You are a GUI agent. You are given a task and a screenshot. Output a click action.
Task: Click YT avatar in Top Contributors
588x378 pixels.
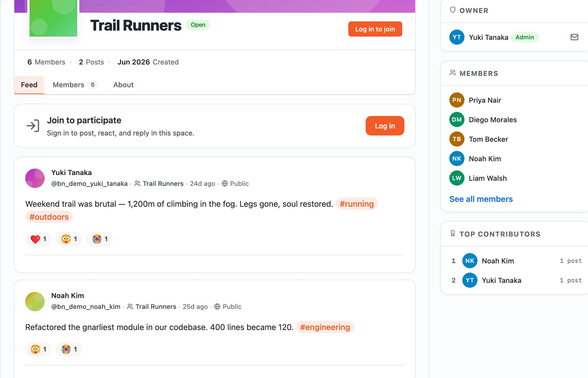(470, 280)
